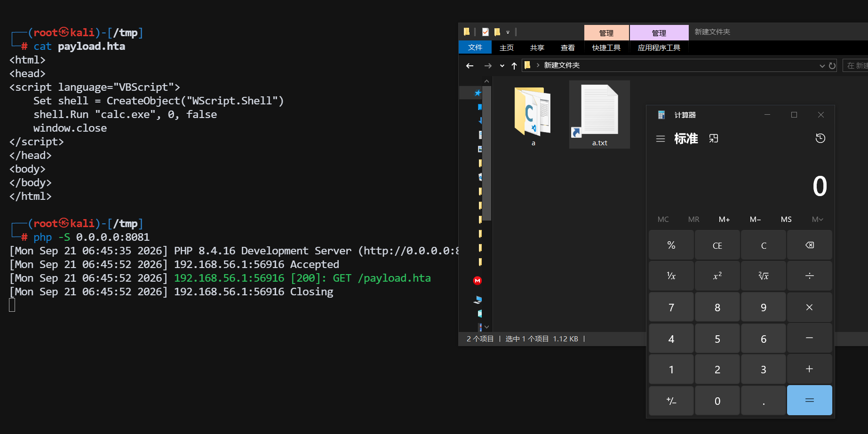Click the Explorer back arrow

pos(470,66)
